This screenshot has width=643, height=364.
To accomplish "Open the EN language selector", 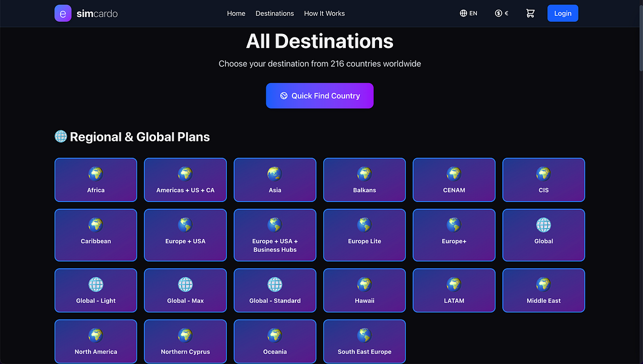I will pyautogui.click(x=468, y=13).
